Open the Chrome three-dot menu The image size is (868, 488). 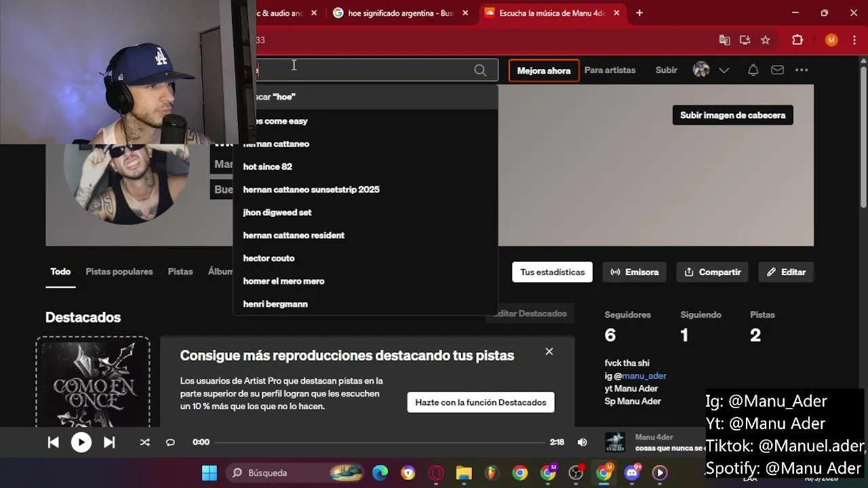pyautogui.click(x=853, y=40)
